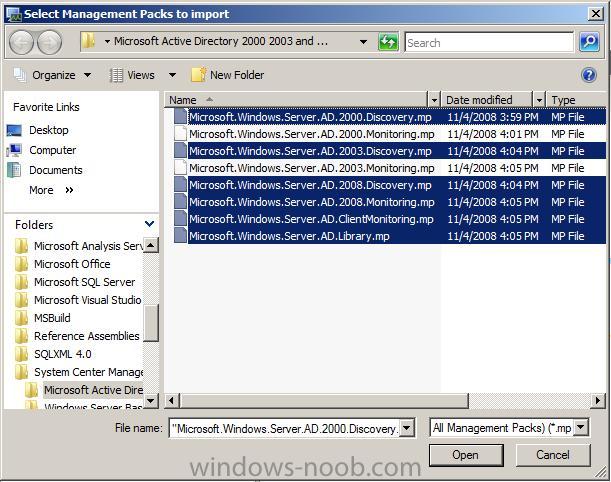This screenshot has width=611, height=482.
Task: Expand More favorite links
Action: 51,190
